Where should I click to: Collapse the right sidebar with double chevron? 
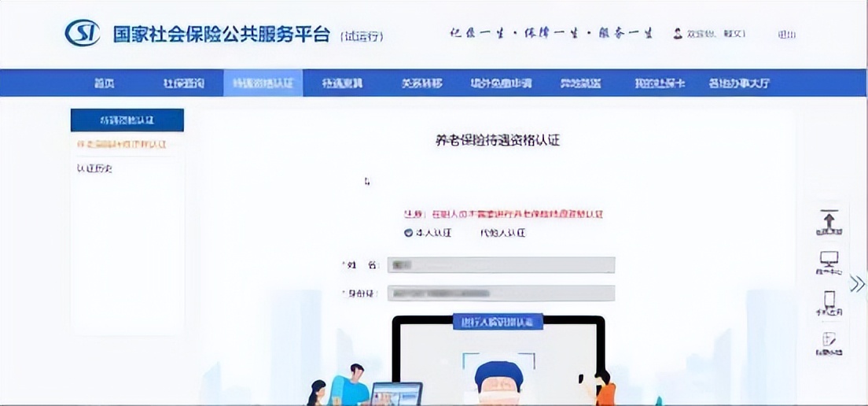pyautogui.click(x=857, y=283)
